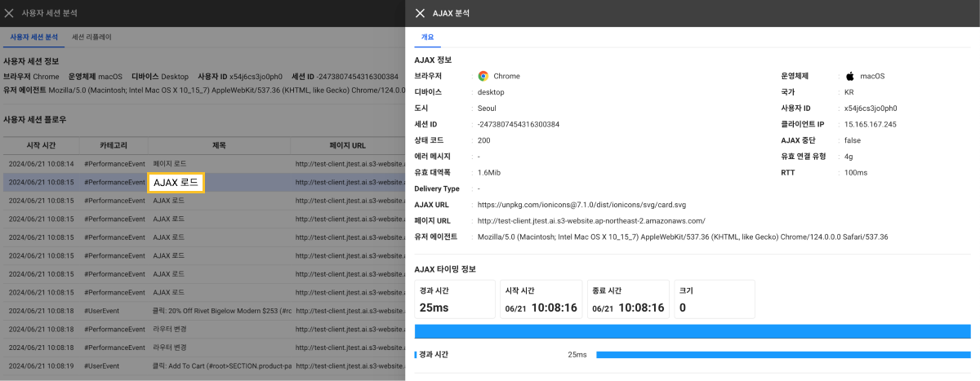Image resolution: width=980 pixels, height=381 pixels.
Task: Select the 개요 tab in AJAX 분석
Action: point(427,38)
